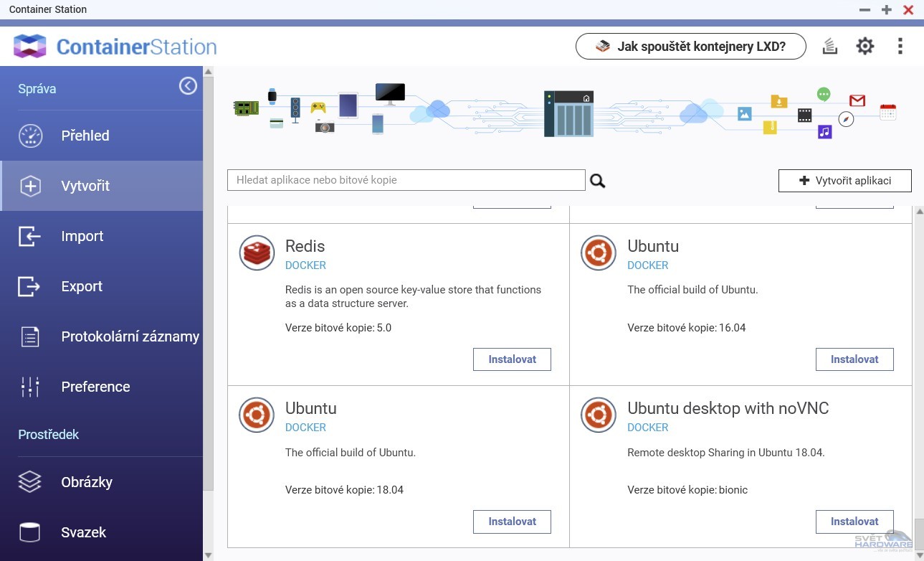Open 'Jak spouštět kontejnery LXD?' help
Image resolution: width=924 pixels, height=561 pixels.
pyautogui.click(x=690, y=46)
